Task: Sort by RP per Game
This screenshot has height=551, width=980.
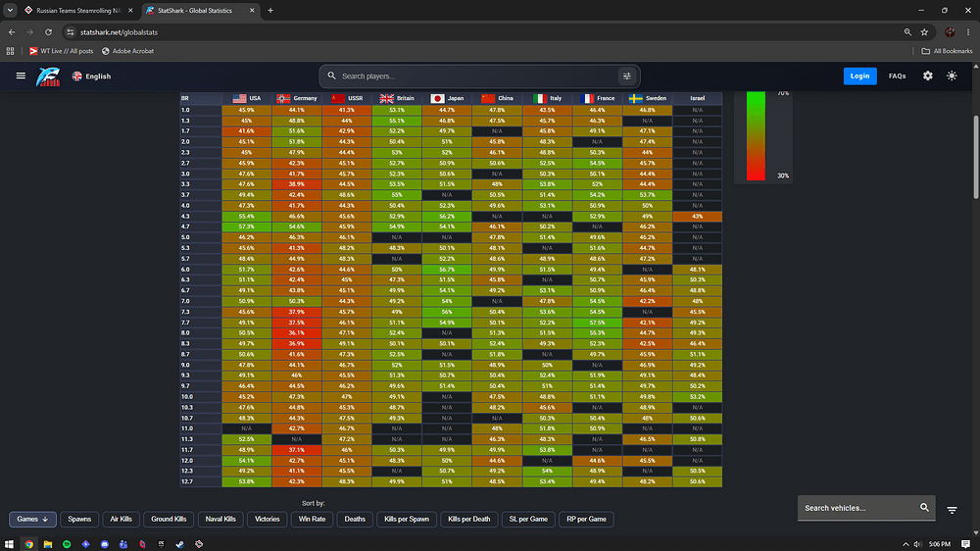Action: 586,519
